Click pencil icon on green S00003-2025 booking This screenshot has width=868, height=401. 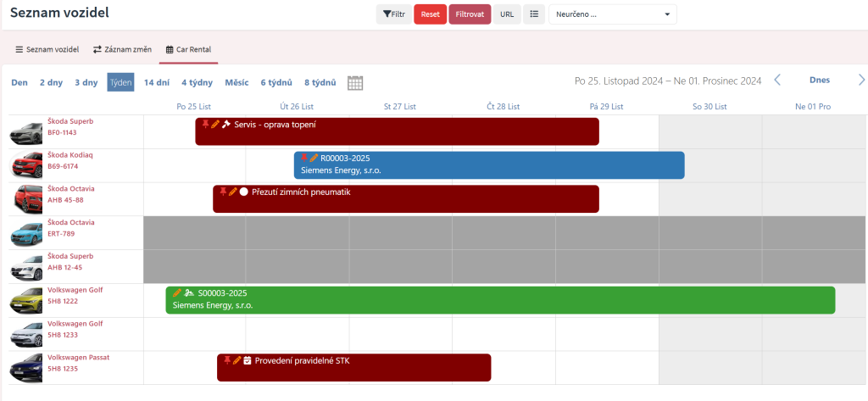tap(177, 293)
